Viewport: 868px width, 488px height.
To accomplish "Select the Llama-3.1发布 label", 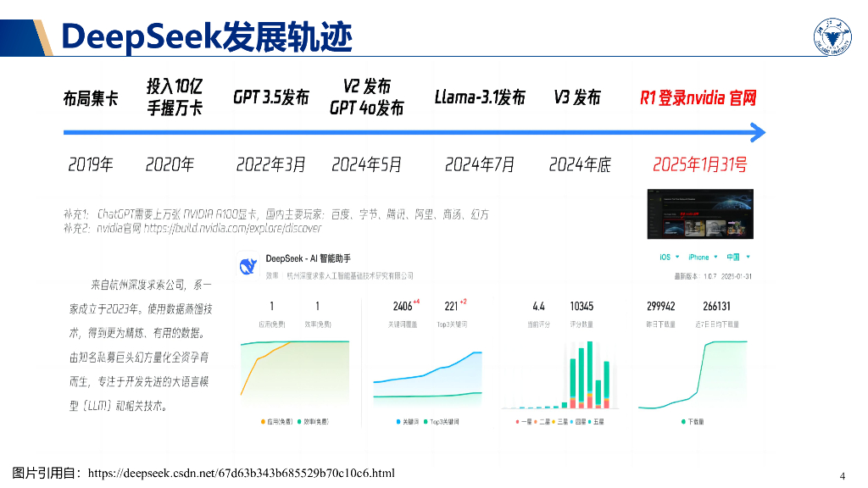I will (480, 97).
